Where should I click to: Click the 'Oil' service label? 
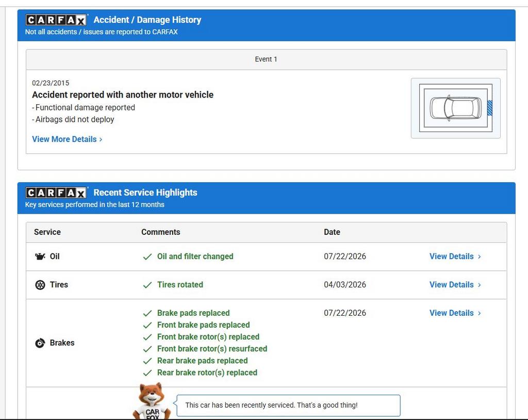click(x=55, y=256)
